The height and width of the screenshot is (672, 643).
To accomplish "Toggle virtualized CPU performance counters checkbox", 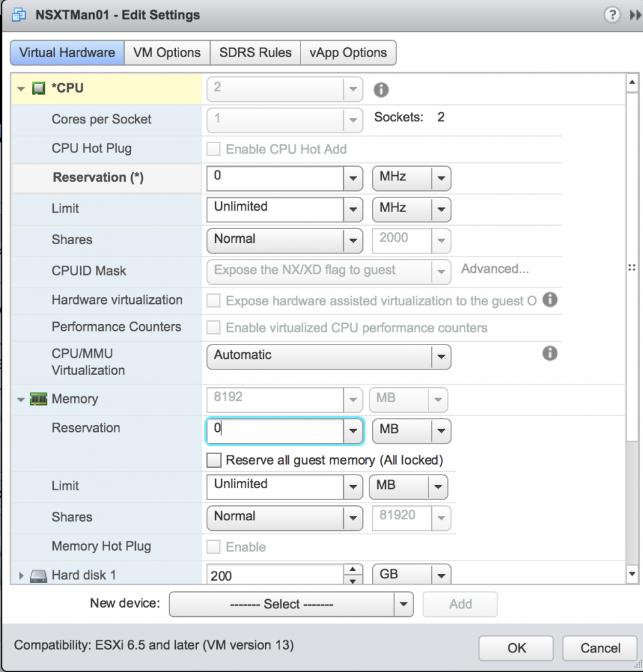I will point(213,327).
